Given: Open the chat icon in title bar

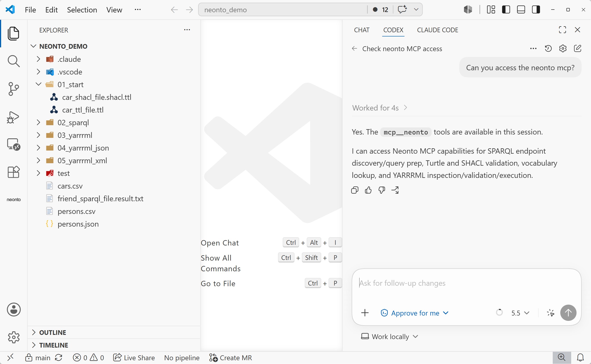Looking at the screenshot, I should point(402,10).
